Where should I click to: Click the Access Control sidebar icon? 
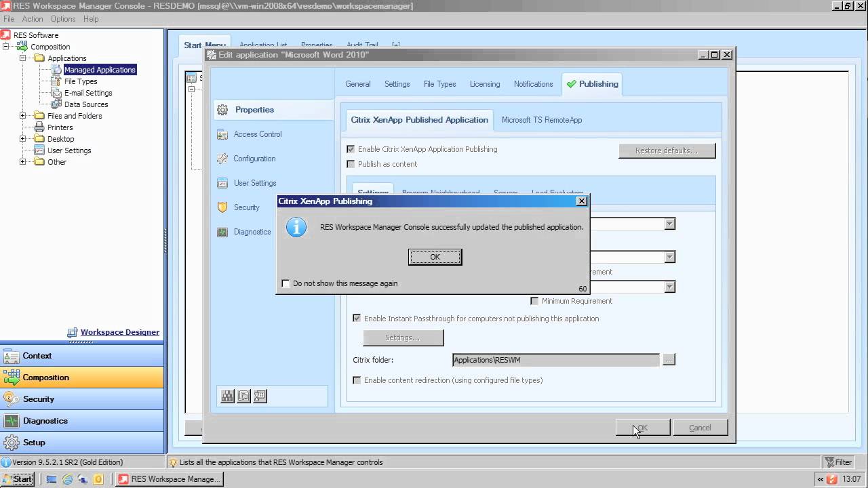[x=222, y=134]
